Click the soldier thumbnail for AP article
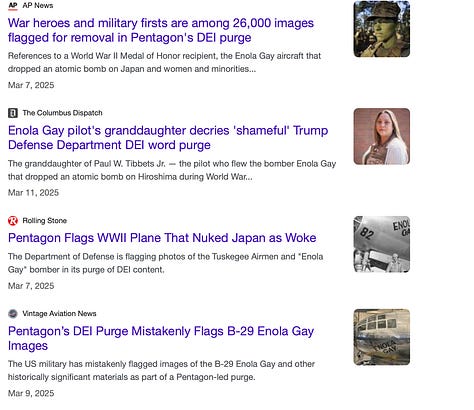This screenshot has height=410, width=474. click(x=382, y=29)
